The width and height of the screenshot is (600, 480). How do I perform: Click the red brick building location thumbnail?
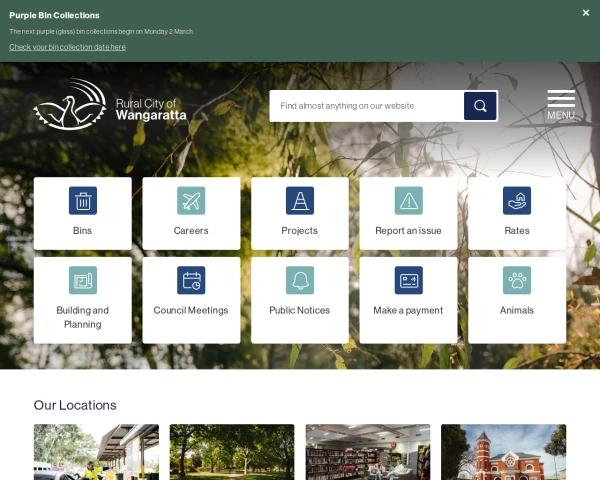(x=503, y=452)
